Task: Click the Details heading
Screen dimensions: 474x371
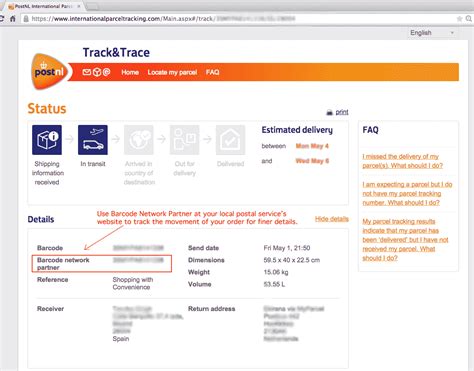Action: tap(41, 219)
